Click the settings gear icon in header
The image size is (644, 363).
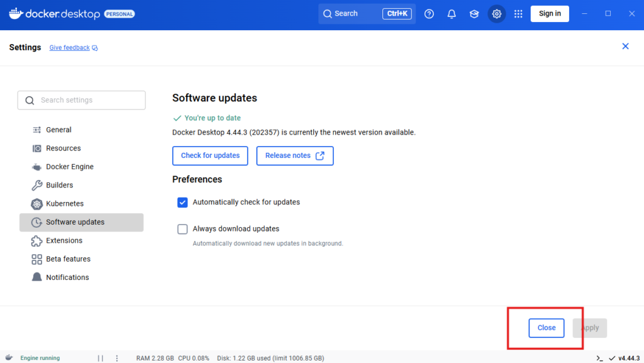click(497, 14)
